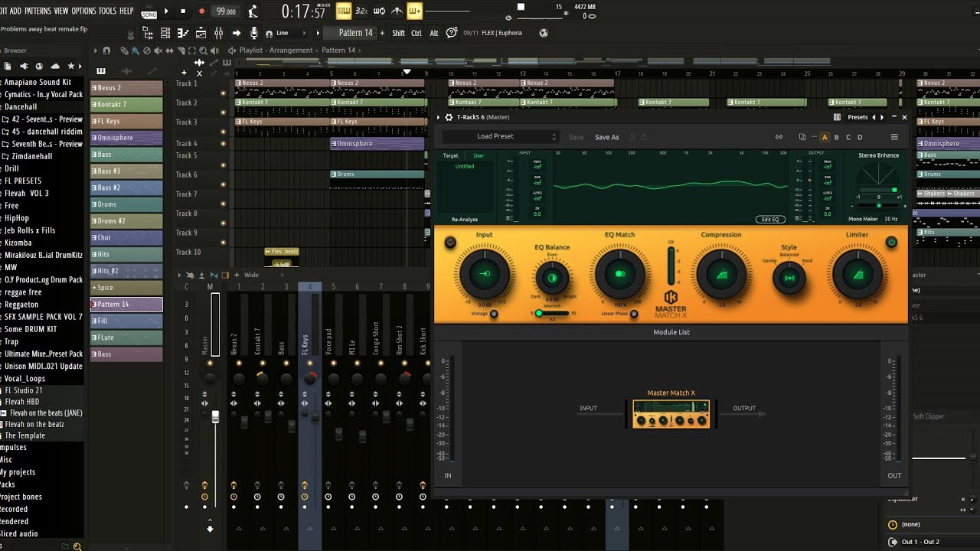Screen dimensions: 980x551
Task: Stop playback with the Stop button
Action: click(x=183, y=11)
